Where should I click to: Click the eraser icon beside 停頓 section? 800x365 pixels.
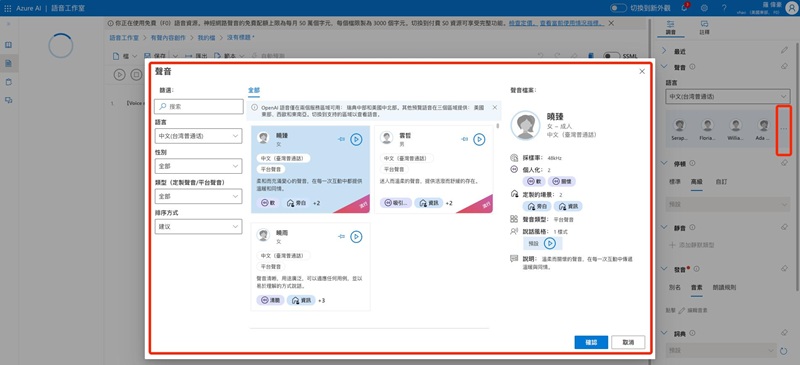[784, 163]
